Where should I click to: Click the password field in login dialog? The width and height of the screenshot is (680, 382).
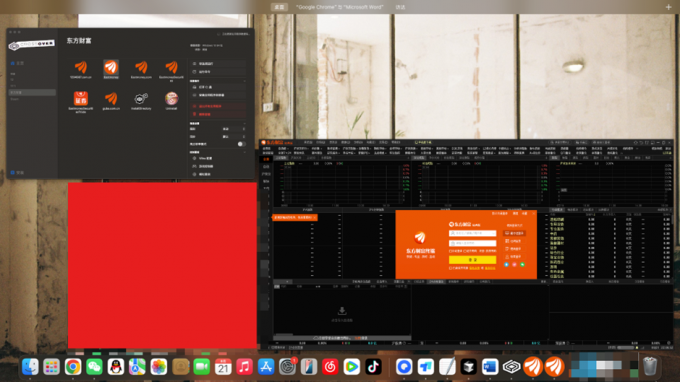(472, 243)
